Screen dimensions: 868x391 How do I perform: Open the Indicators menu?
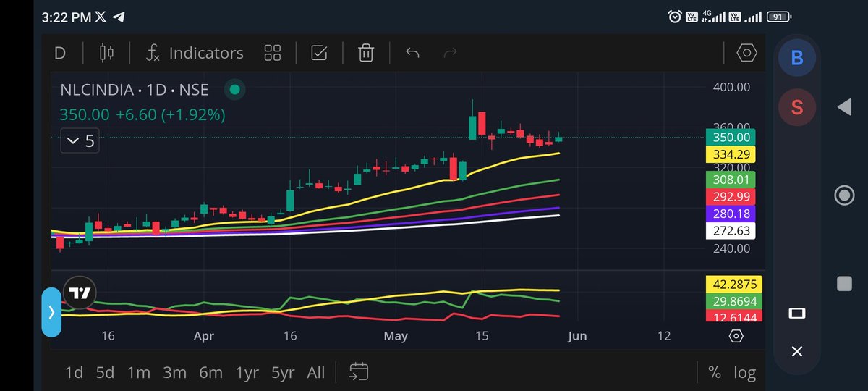coord(195,53)
